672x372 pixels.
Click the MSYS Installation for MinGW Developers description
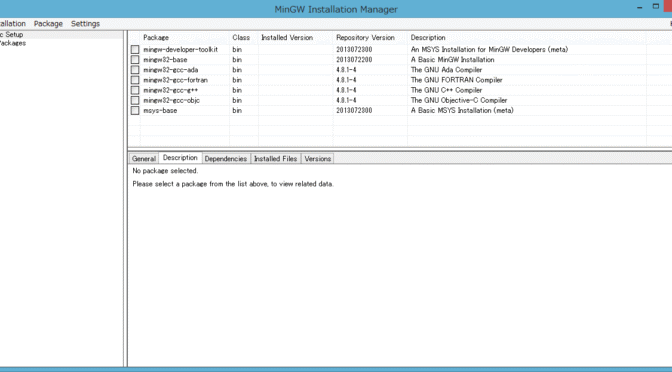pyautogui.click(x=489, y=50)
